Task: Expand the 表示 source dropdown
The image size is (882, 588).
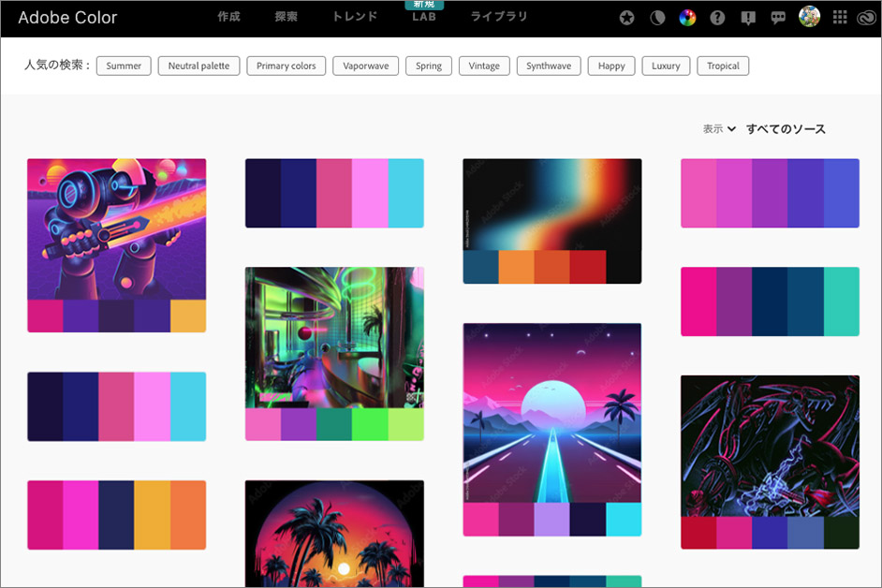Action: pos(719,129)
